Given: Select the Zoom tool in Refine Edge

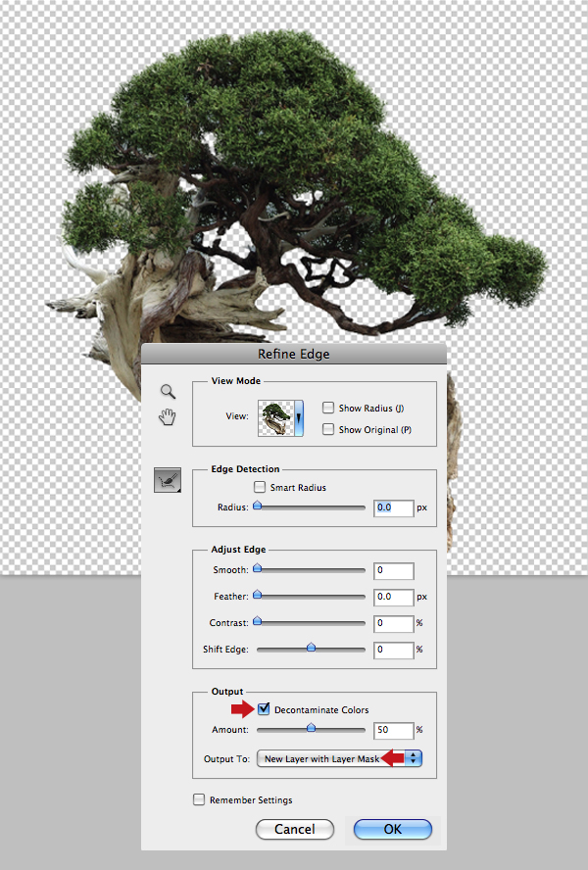Looking at the screenshot, I should point(168,391).
